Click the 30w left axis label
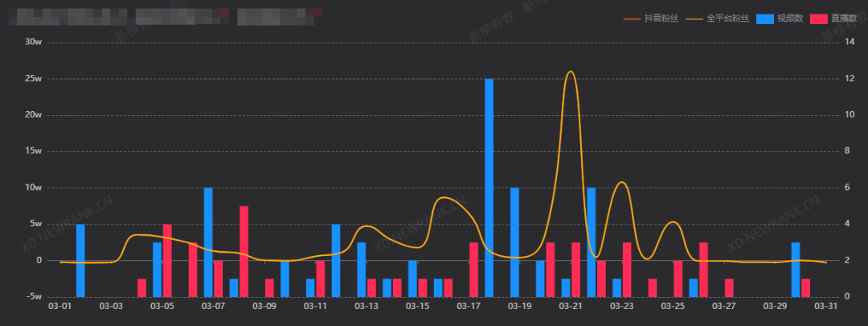The height and width of the screenshot is (326, 868). pyautogui.click(x=34, y=42)
